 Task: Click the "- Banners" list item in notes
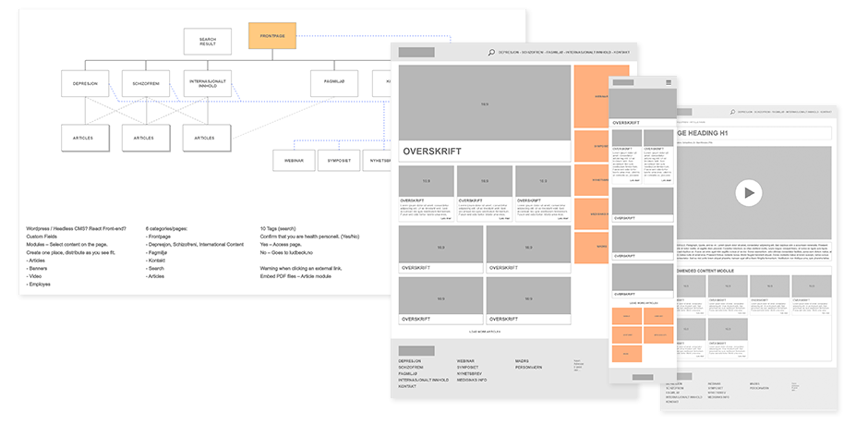(x=37, y=268)
